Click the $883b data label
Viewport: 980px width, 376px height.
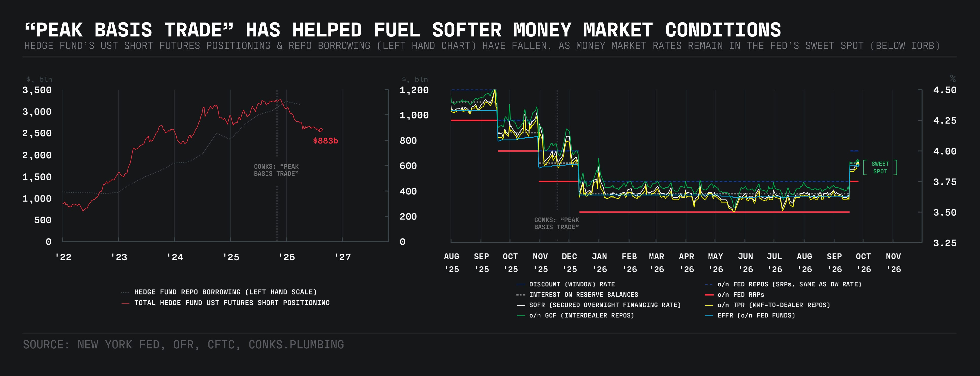pos(325,141)
